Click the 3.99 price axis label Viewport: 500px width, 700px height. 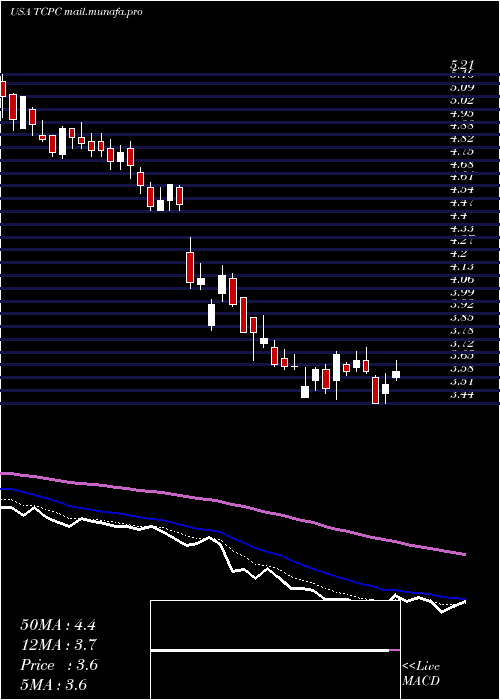click(x=462, y=292)
